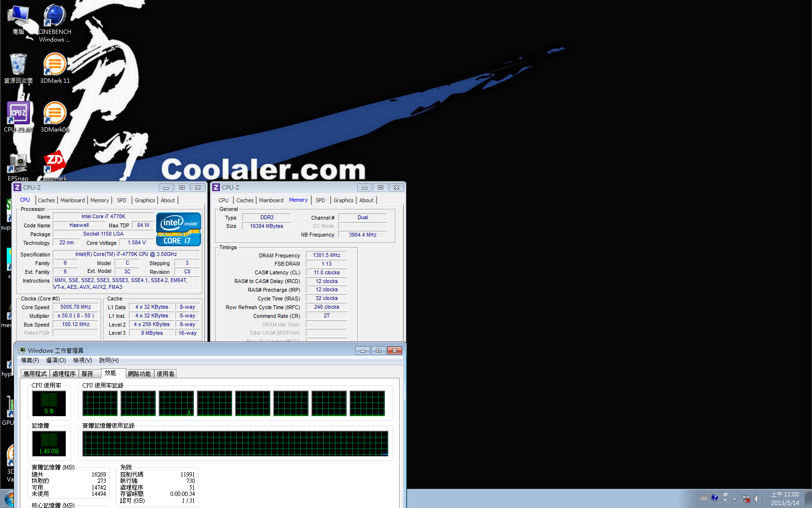Launch the 3DMark 11 shortcut
Image resolution: width=812 pixels, height=508 pixels.
point(55,68)
